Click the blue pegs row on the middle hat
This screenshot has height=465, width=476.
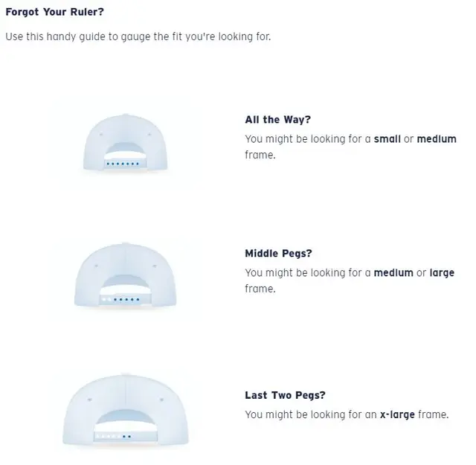126,300
